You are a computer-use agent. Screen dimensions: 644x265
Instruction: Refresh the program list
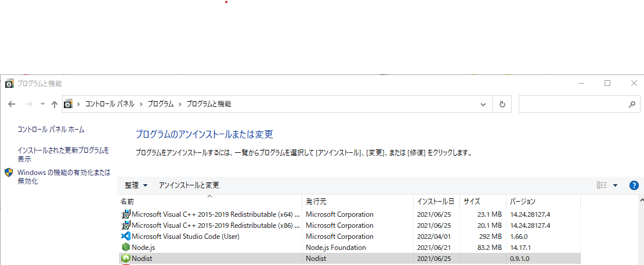tap(502, 105)
